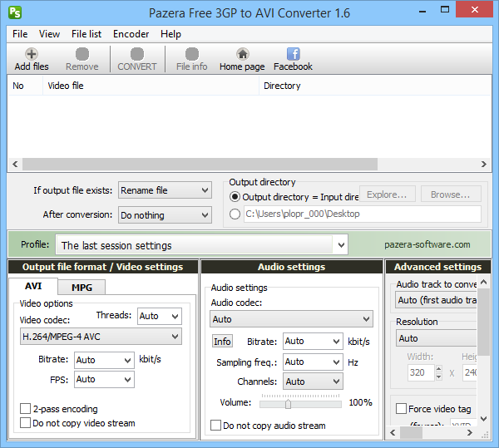Open the Channels dropdown
The image size is (499, 448).
(x=313, y=382)
